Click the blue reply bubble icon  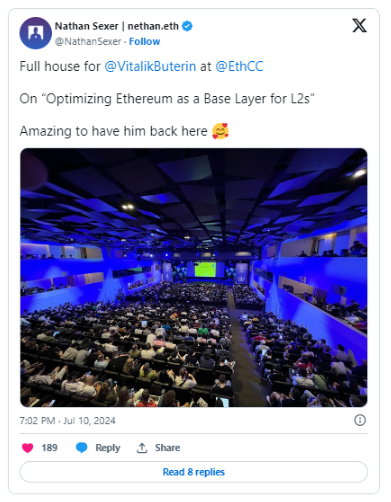point(82,448)
